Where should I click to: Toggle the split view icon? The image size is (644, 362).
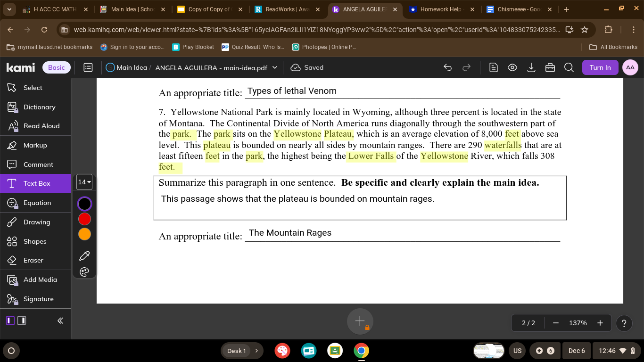pos(22,321)
